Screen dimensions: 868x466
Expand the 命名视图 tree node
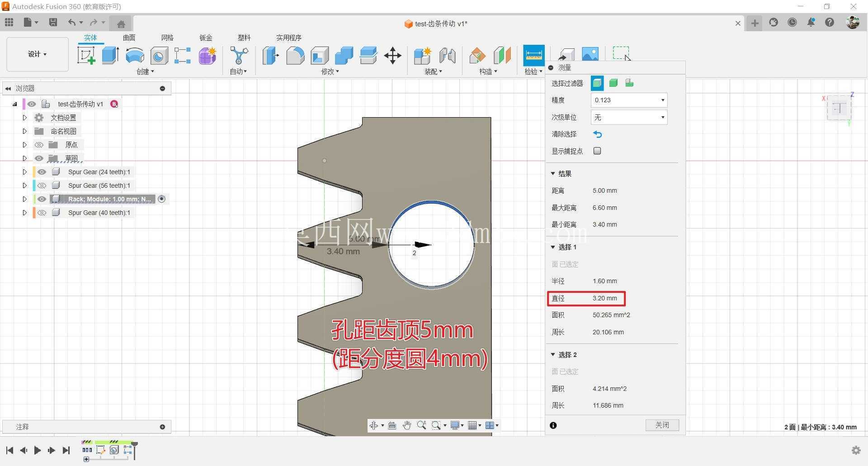[24, 131]
